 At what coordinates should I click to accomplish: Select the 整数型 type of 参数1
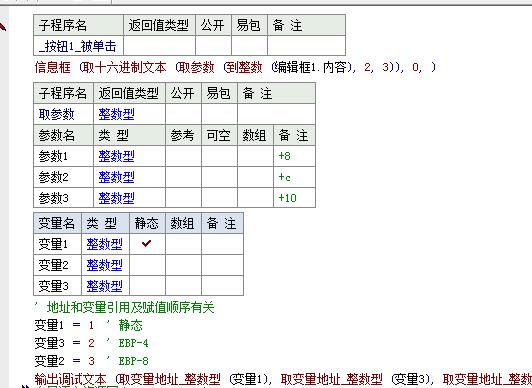[116, 156]
